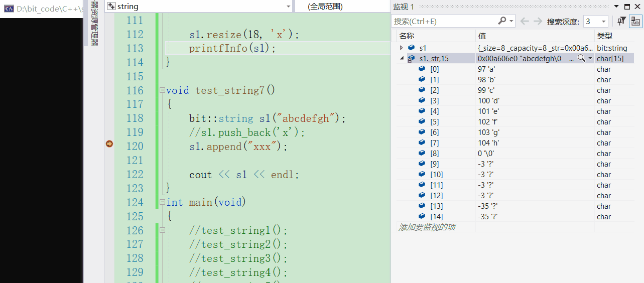Click code line s1.append("xxx");
The height and width of the screenshot is (283, 644).
[x=238, y=147]
